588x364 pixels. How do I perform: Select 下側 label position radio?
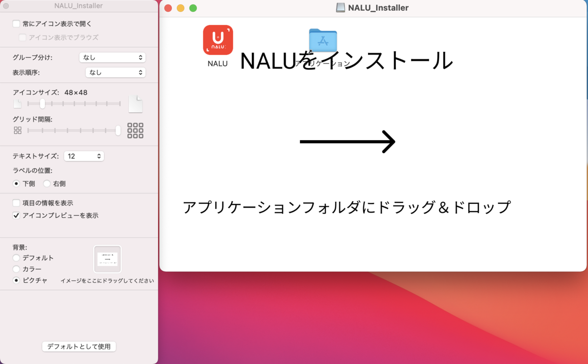click(17, 184)
